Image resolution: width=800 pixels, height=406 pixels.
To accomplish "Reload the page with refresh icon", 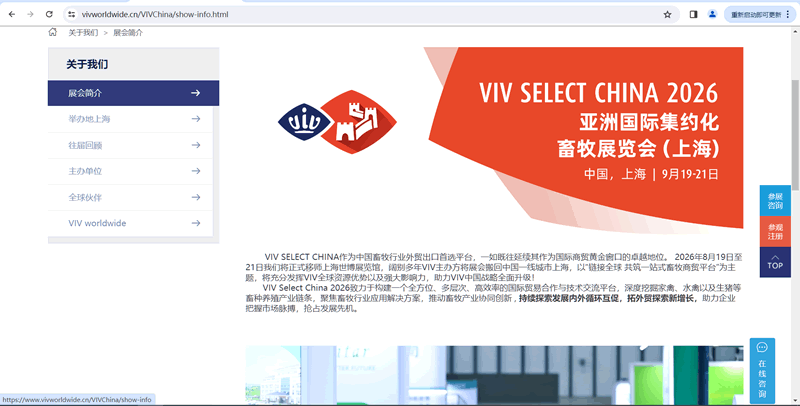I will click(50, 15).
